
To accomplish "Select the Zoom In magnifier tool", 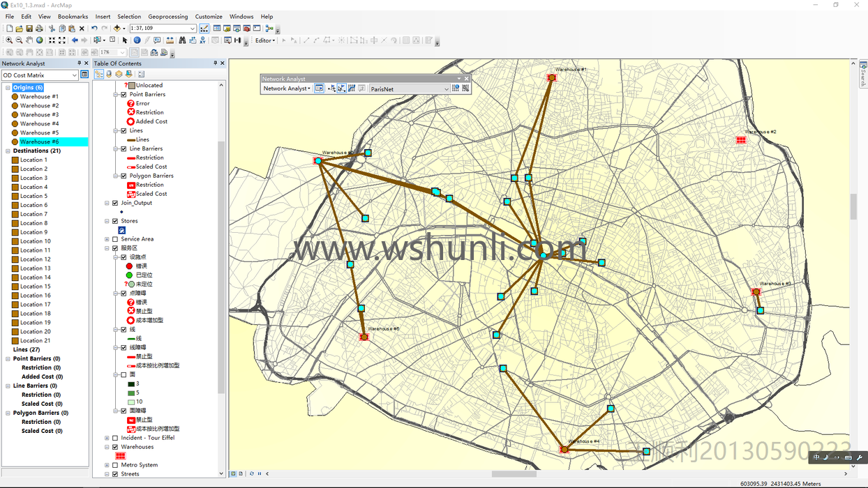I will coord(9,40).
